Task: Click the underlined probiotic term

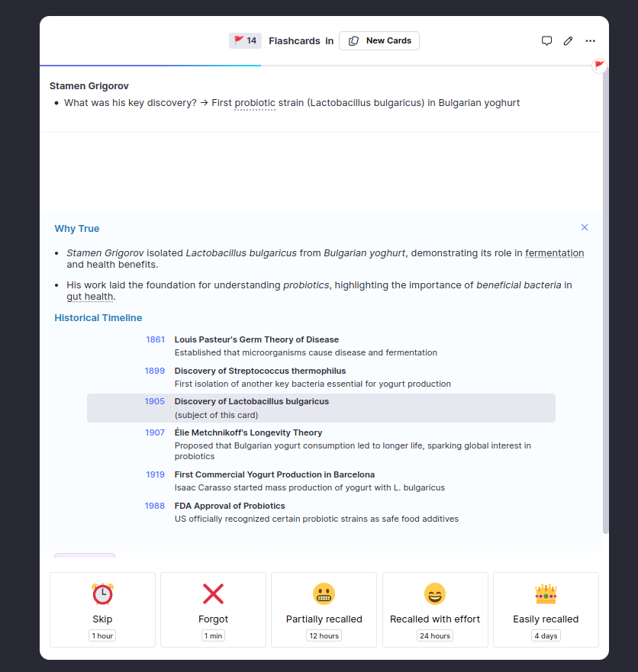Action: pyautogui.click(x=255, y=103)
